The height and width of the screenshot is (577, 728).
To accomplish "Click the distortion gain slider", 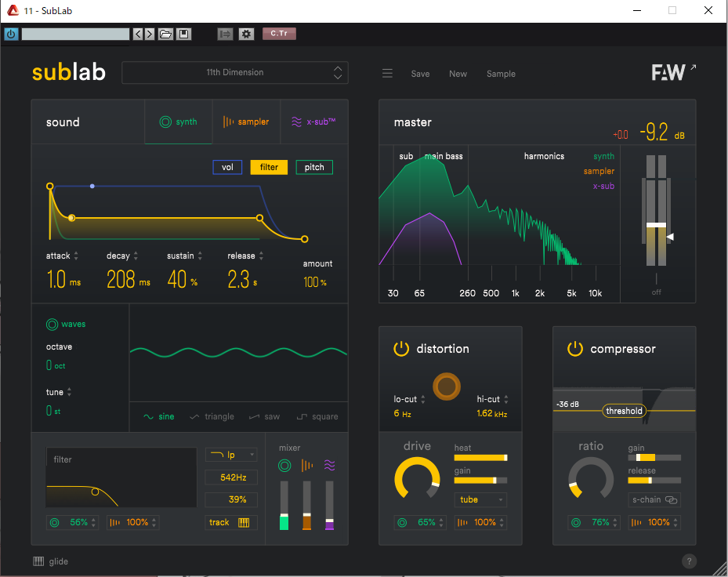I will point(480,481).
